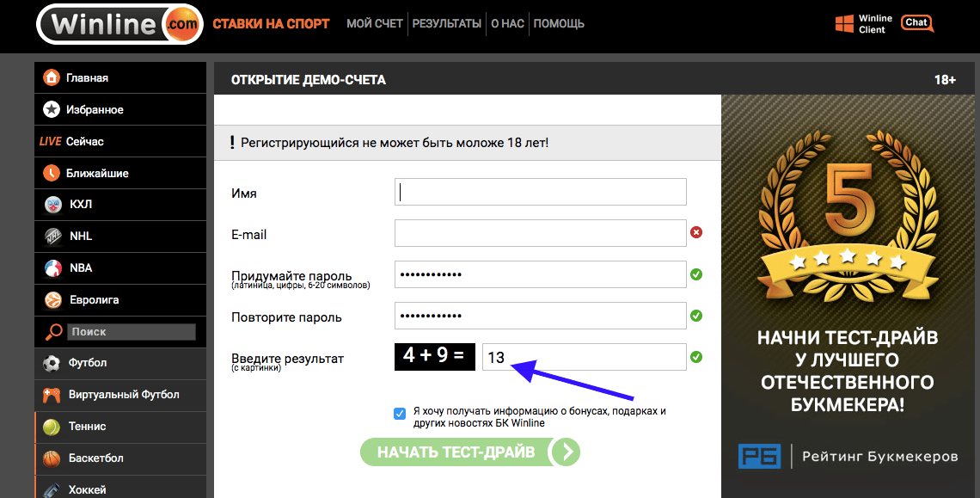980x498 pixels.
Task: Open the Ставки на спорт menu
Action: (272, 24)
